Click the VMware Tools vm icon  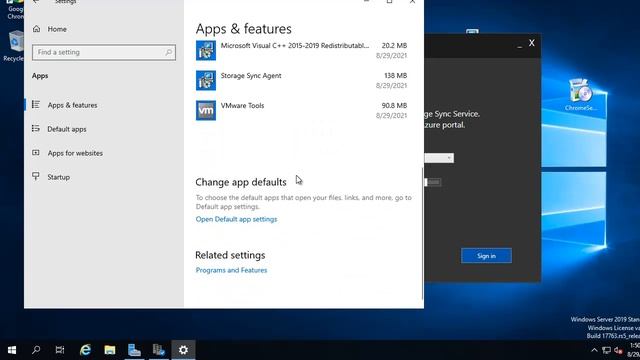206,110
